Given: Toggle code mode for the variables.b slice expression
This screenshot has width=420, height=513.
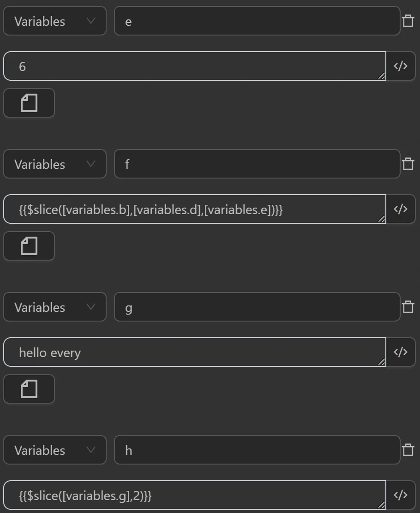Looking at the screenshot, I should pyautogui.click(x=401, y=209).
